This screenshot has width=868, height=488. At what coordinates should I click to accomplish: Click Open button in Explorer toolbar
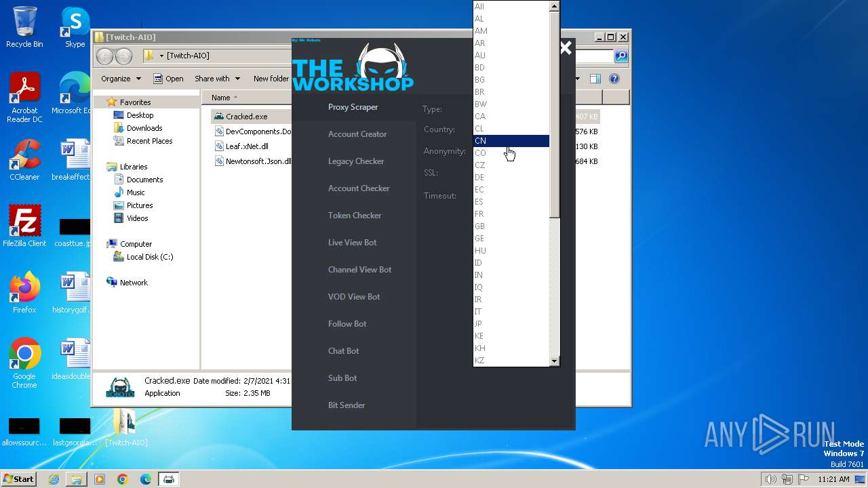pyautogui.click(x=168, y=79)
